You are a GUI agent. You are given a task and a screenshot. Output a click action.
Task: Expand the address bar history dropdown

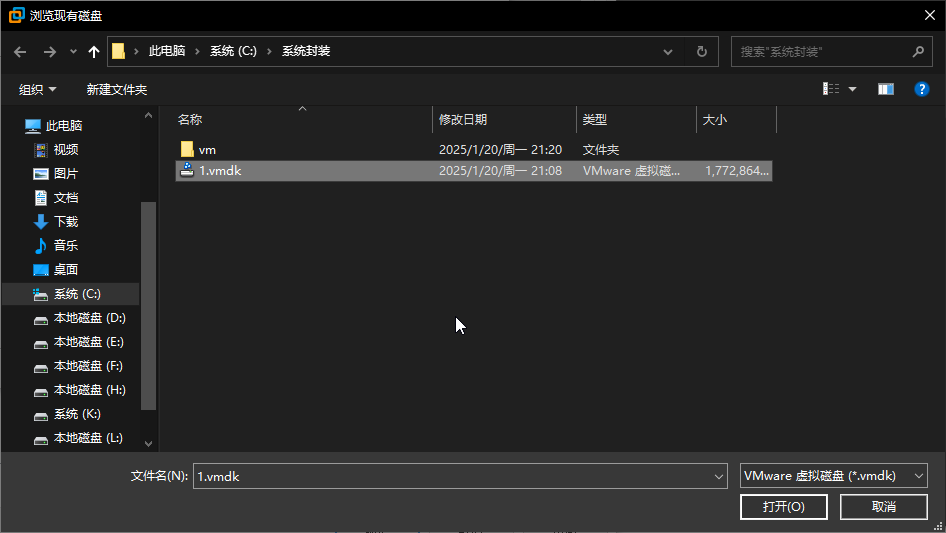click(x=668, y=52)
